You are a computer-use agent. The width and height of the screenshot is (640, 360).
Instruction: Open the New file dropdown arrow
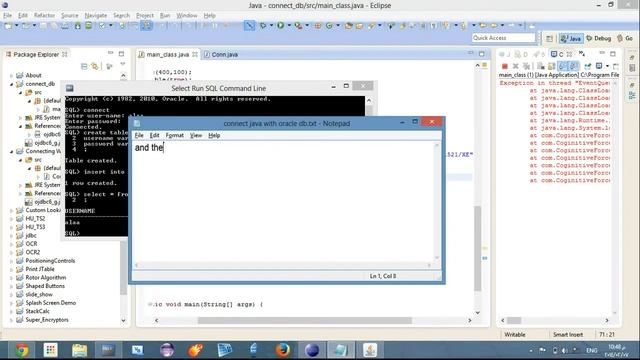pos(16,25)
